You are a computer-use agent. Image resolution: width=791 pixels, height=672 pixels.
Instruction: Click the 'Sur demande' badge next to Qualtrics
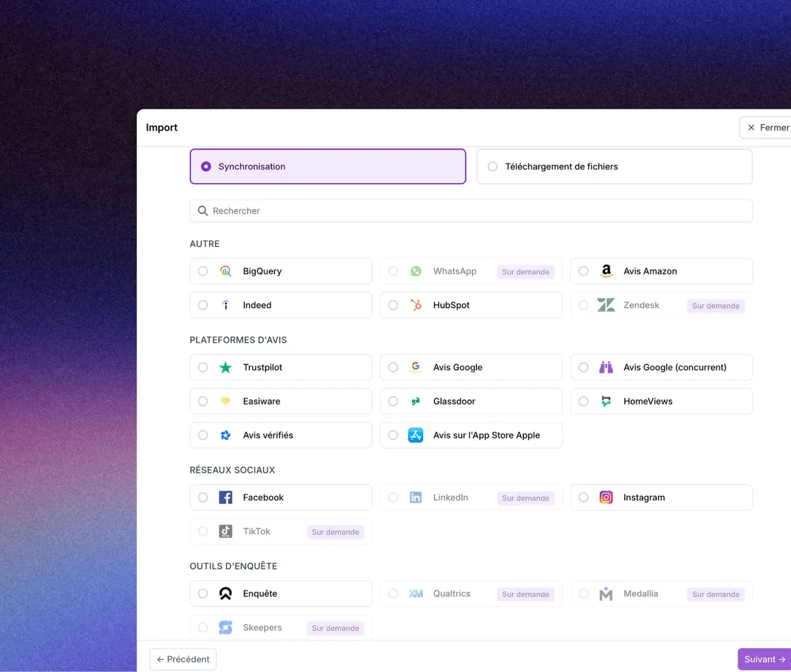point(525,594)
